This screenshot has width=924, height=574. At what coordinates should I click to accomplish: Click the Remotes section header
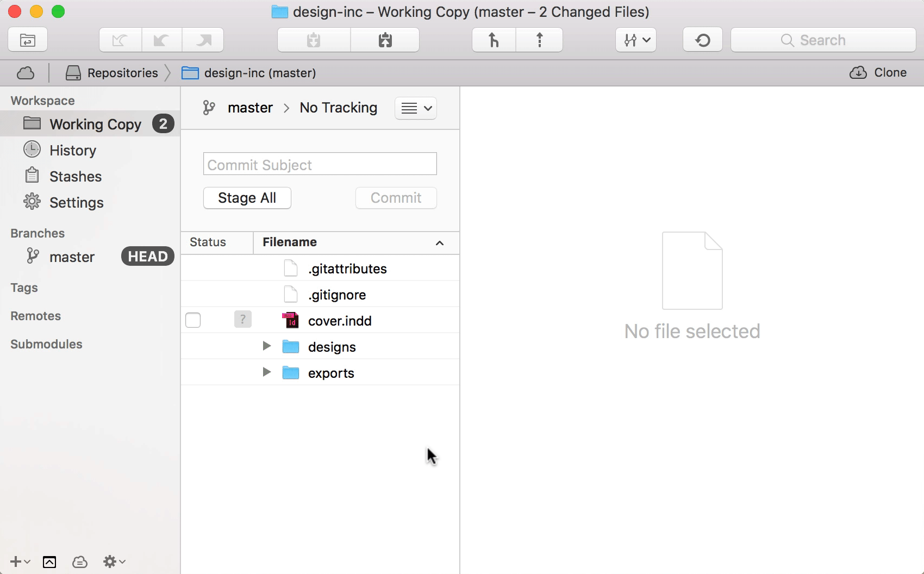pyautogui.click(x=36, y=316)
